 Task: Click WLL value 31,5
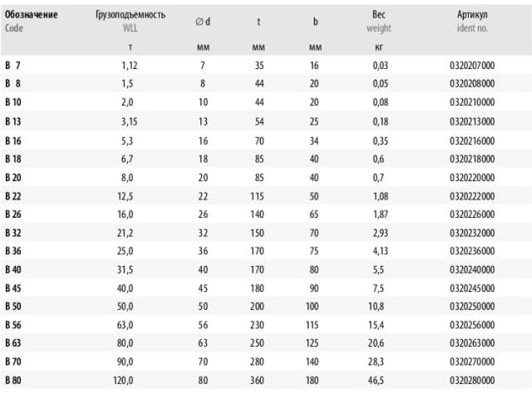[x=126, y=269]
